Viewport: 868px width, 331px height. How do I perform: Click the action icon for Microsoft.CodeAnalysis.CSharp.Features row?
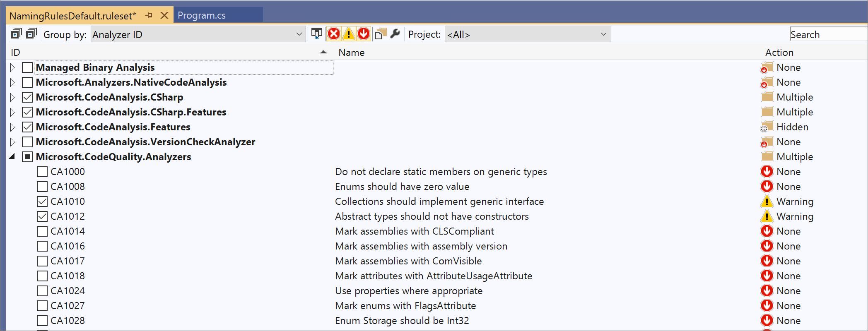coord(767,112)
